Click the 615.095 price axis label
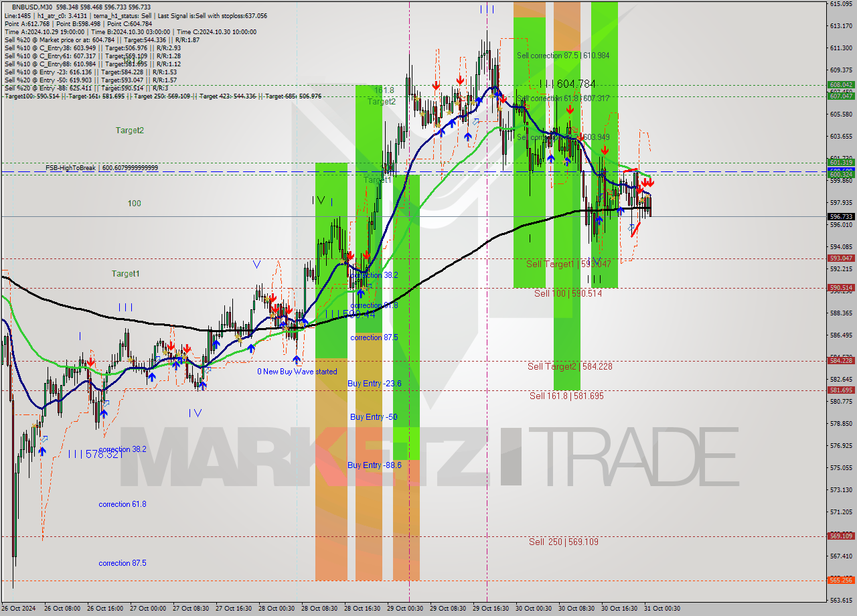The height and width of the screenshot is (616, 857). 841,3
